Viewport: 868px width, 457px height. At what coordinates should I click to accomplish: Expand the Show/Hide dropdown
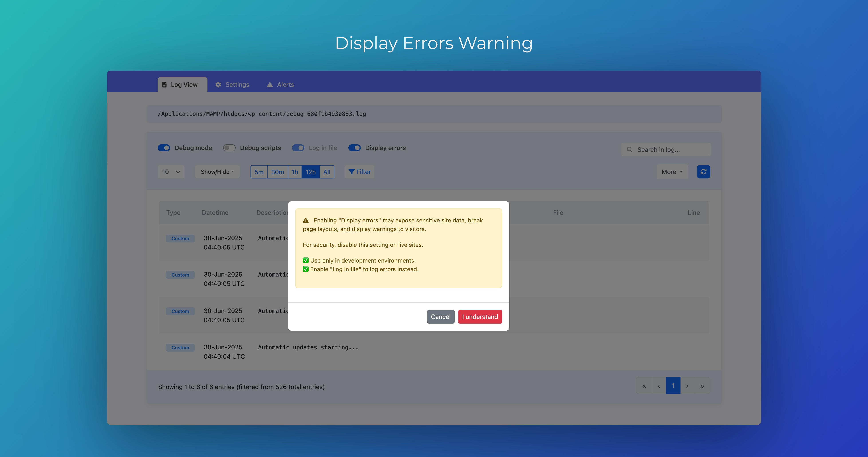[217, 172]
